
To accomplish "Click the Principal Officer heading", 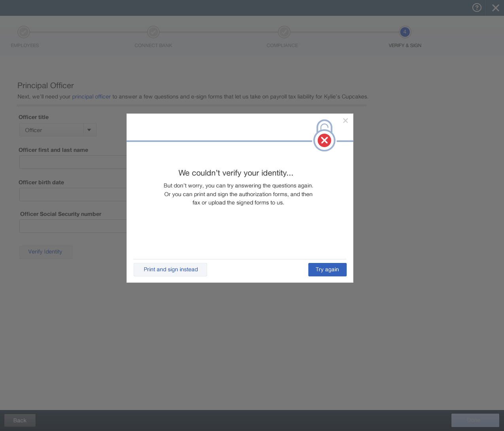I will tap(45, 85).
